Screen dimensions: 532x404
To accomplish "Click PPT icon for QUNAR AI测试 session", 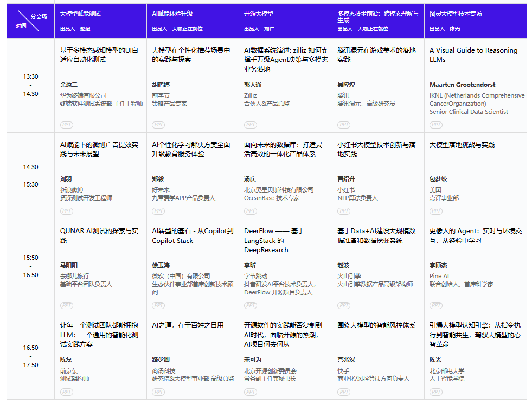I will point(67,305).
